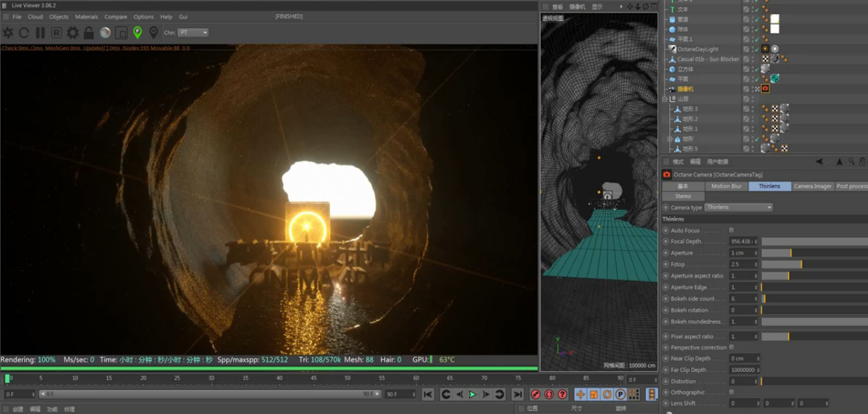Toggle the Focal Depth animation radio circle

[665, 241]
